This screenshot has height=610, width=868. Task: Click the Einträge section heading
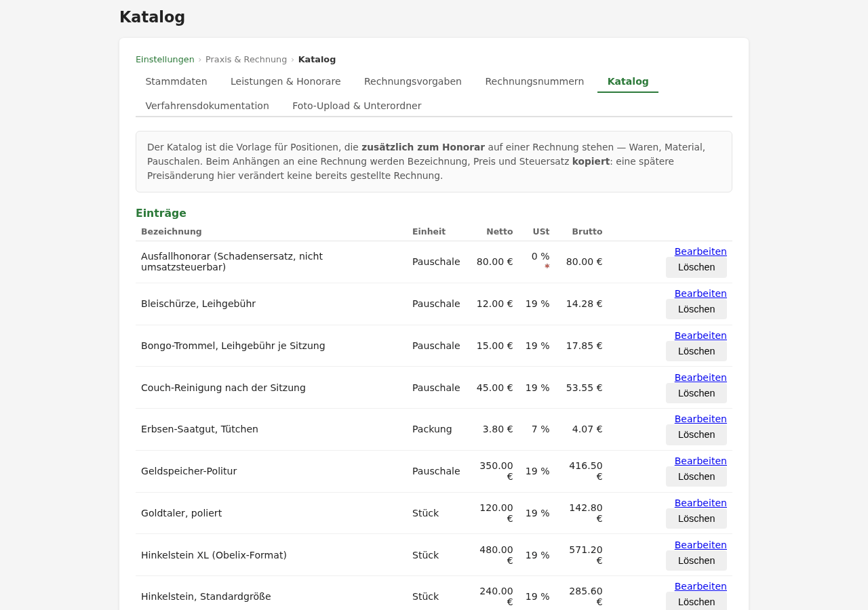click(161, 213)
